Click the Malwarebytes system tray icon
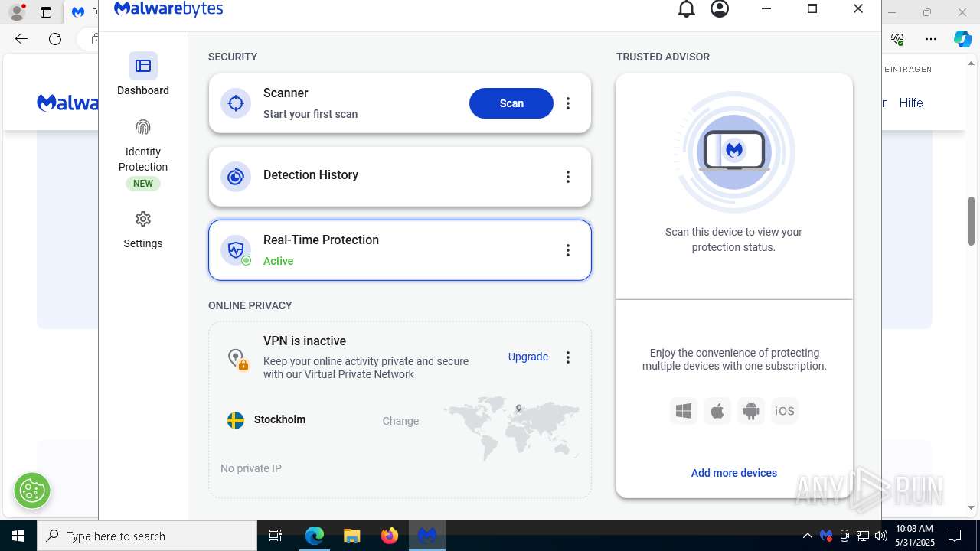The height and width of the screenshot is (551, 980). pyautogui.click(x=826, y=536)
